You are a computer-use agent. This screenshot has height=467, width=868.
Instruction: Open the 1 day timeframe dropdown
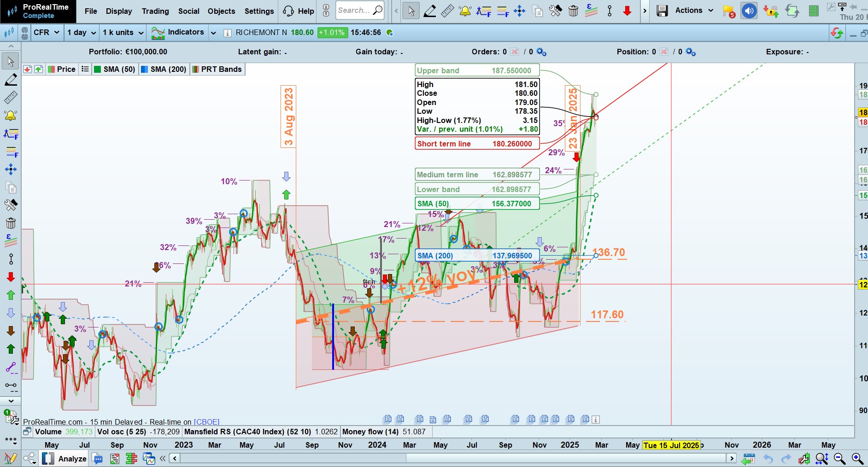click(82, 33)
